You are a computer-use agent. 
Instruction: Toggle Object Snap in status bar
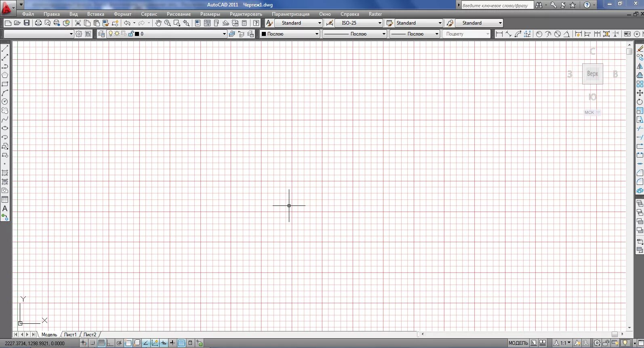[128, 343]
